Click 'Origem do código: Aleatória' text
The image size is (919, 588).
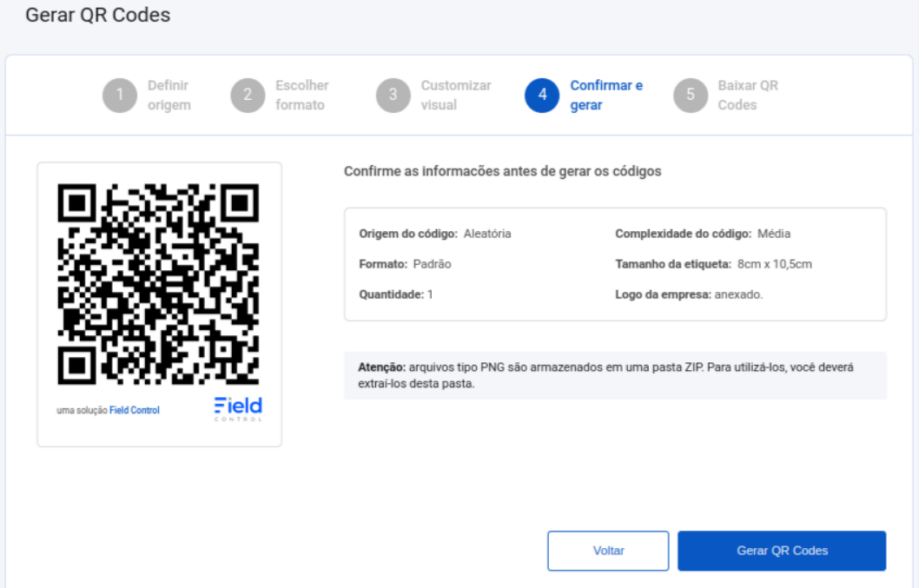435,234
